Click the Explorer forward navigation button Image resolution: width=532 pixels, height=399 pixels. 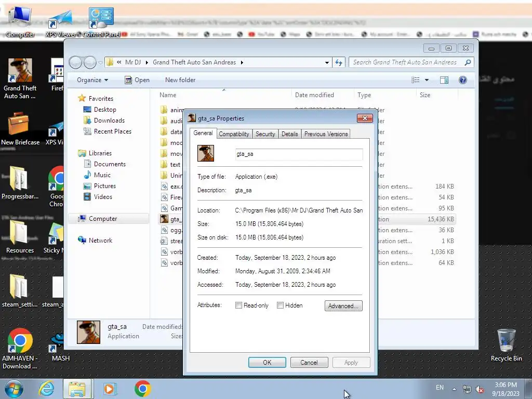(90, 62)
